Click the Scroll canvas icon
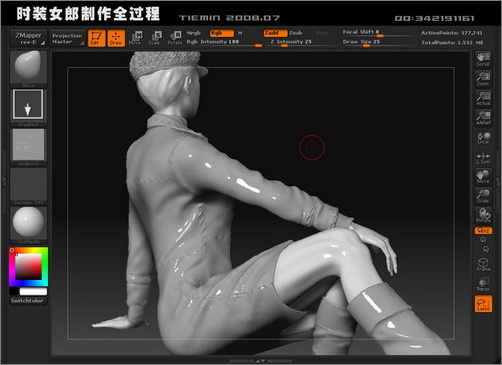 (x=483, y=59)
